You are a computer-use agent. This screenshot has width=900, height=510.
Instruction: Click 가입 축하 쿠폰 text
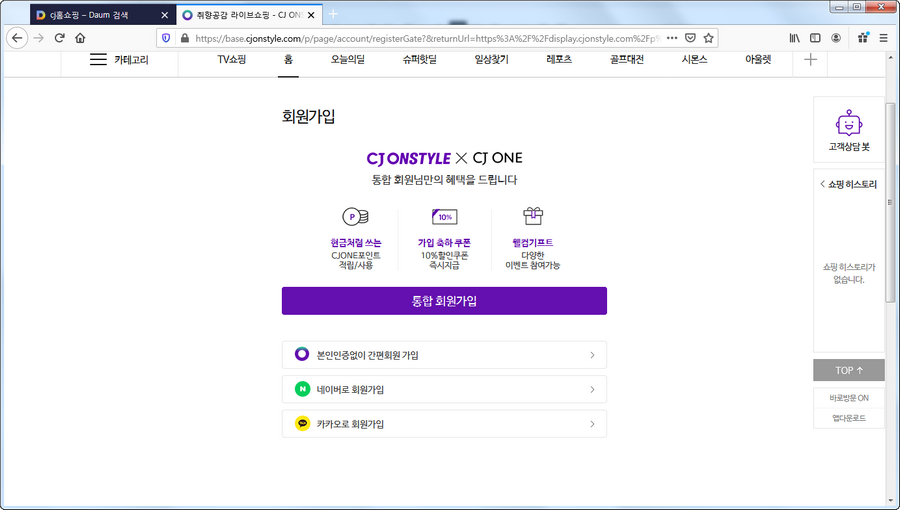(444, 243)
